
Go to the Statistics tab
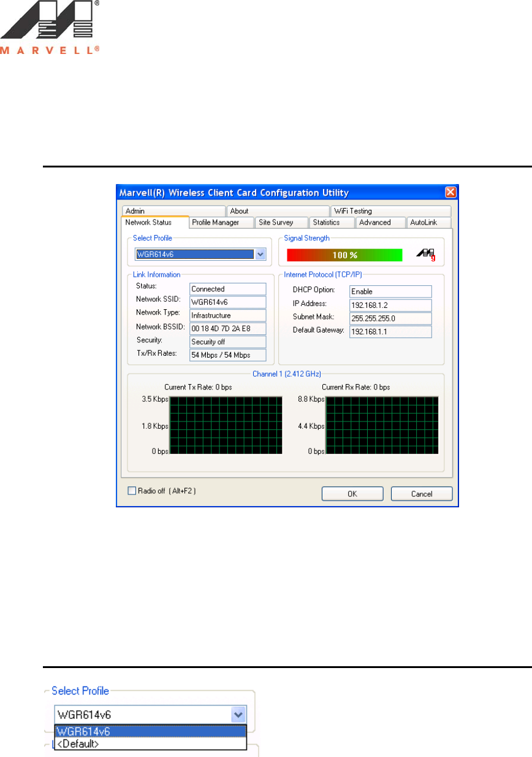point(332,223)
